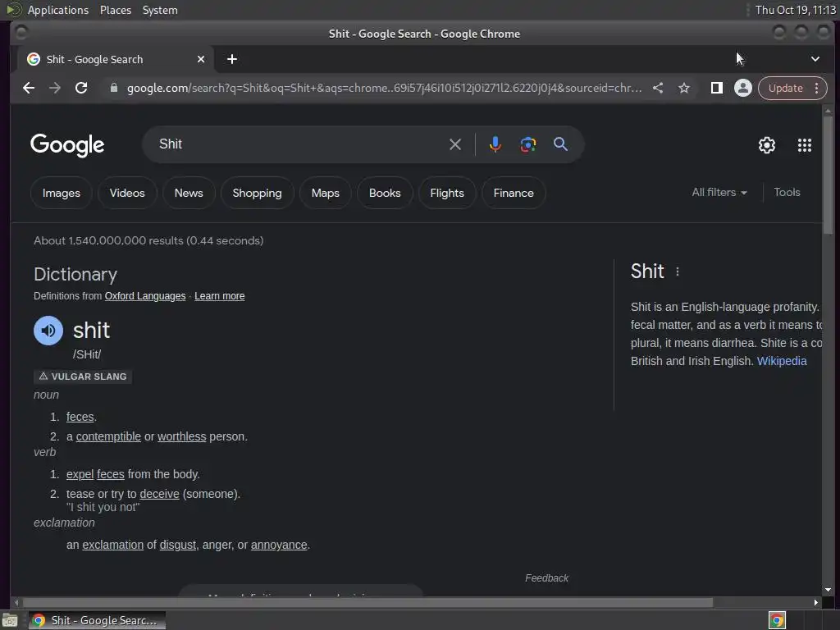Viewport: 840px width, 630px height.
Task: Click show desktop icon in taskbar
Action: point(10,620)
